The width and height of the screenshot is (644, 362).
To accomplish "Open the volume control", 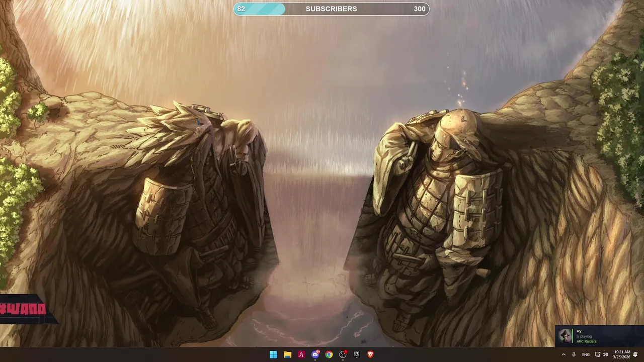I will coord(605,354).
